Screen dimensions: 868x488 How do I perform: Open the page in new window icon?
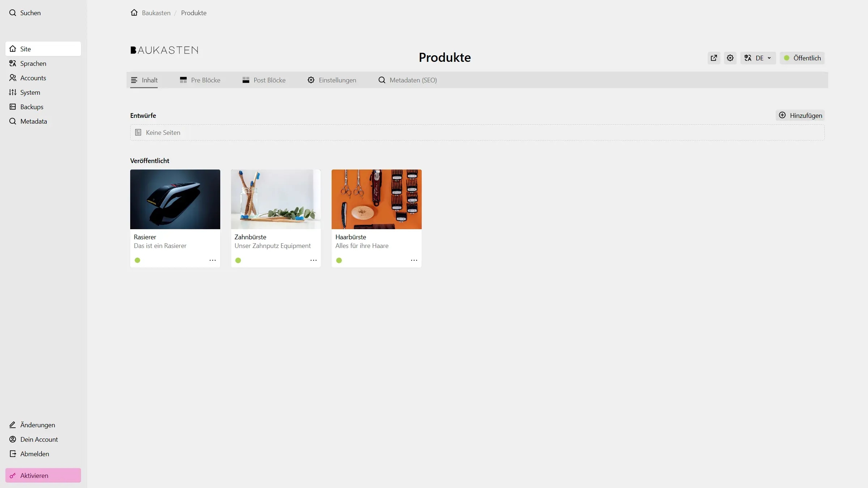(x=714, y=58)
